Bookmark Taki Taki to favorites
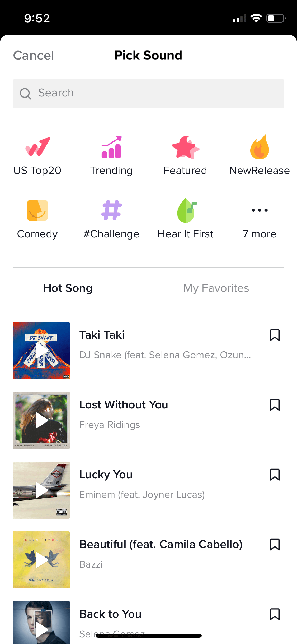 tap(275, 335)
